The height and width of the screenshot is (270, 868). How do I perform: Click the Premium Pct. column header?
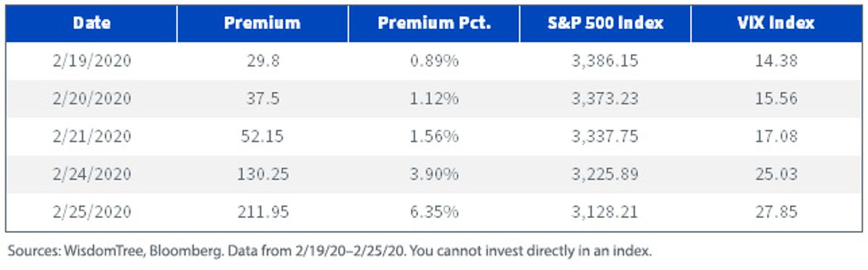(x=434, y=23)
